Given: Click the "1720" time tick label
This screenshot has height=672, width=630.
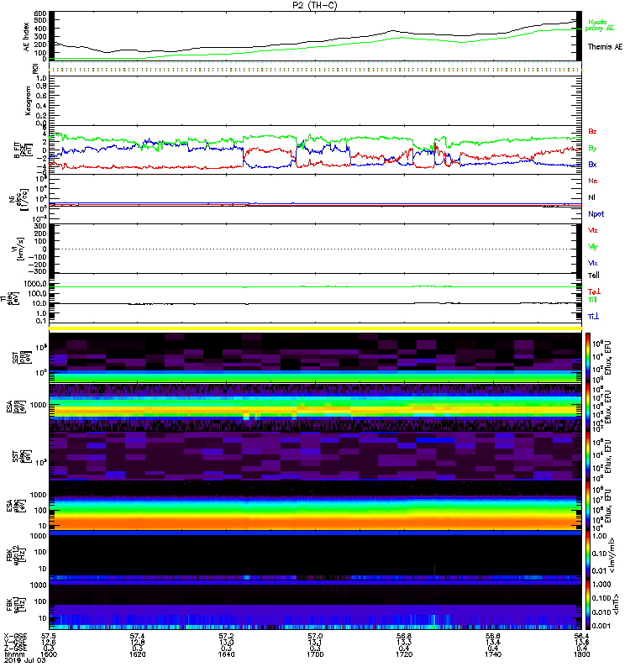Looking at the screenshot, I should point(404,654).
